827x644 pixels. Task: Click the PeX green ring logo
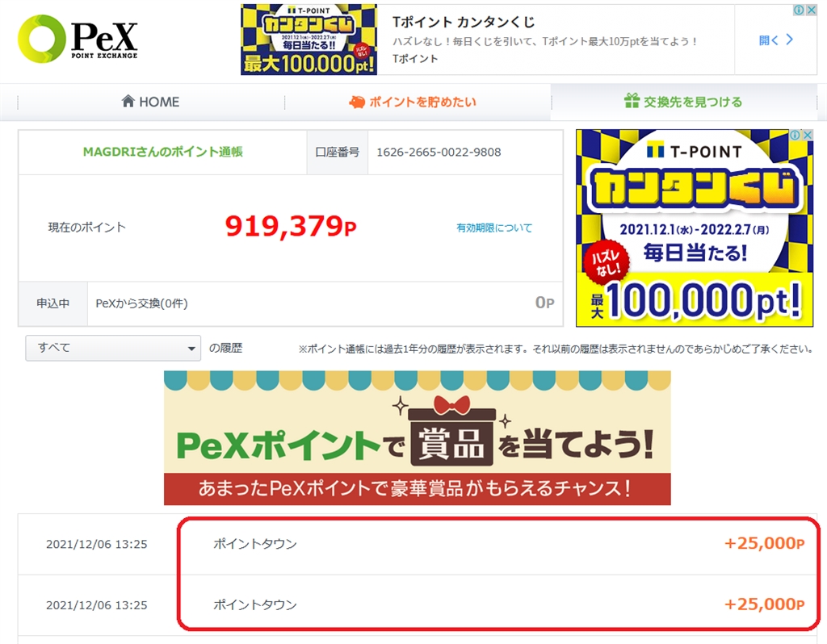tap(41, 39)
